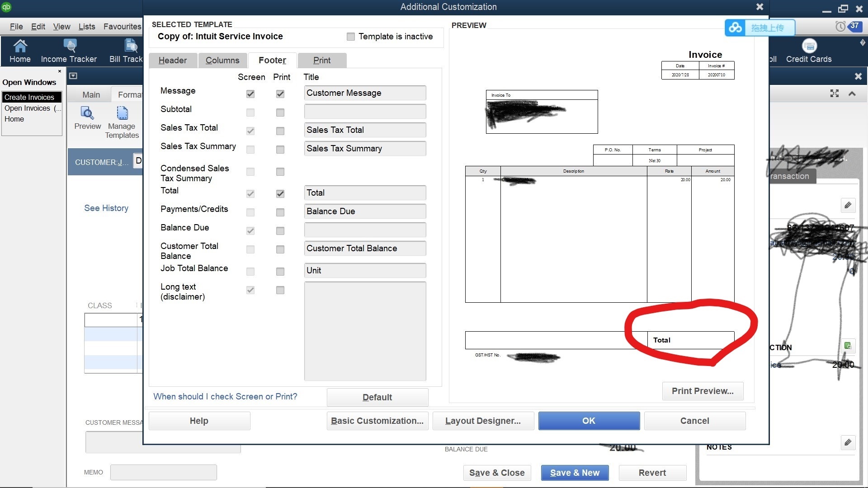Enable Template is inactive checkbox

coord(351,37)
